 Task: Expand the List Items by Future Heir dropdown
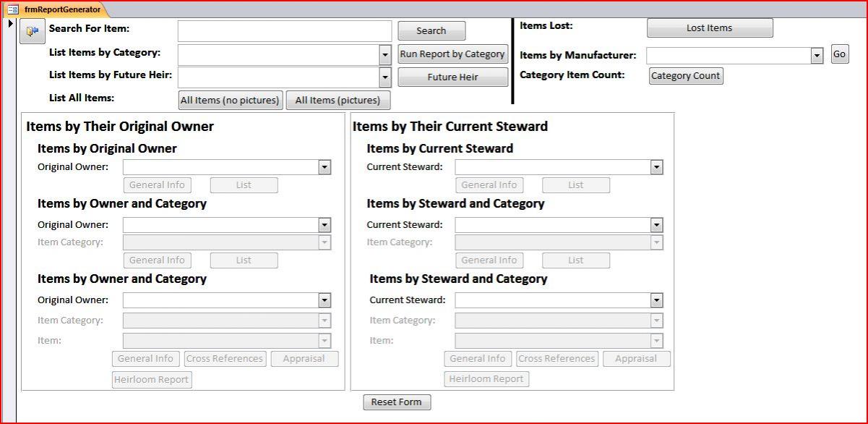(385, 77)
